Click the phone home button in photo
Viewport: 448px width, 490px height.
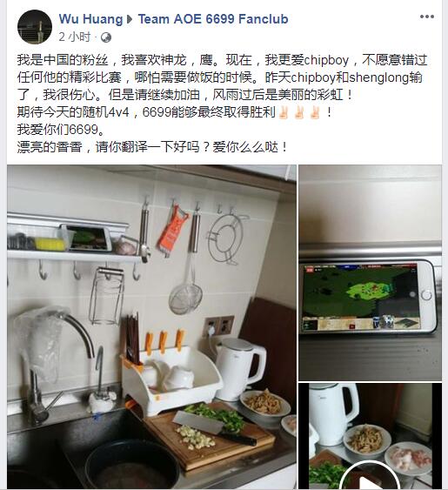pos(427,295)
